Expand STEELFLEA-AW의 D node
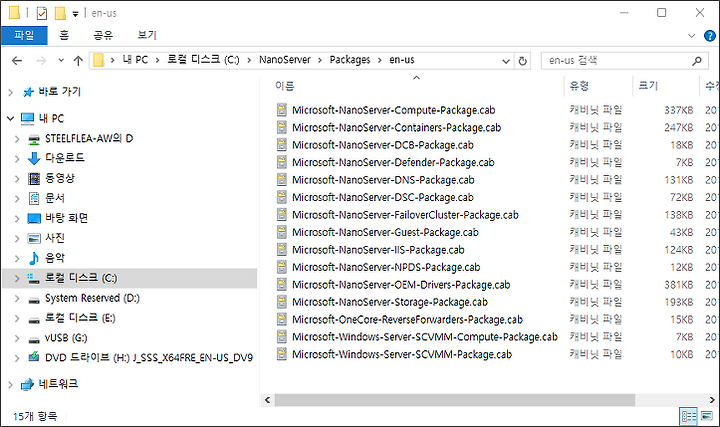The image size is (720, 427). [17, 139]
